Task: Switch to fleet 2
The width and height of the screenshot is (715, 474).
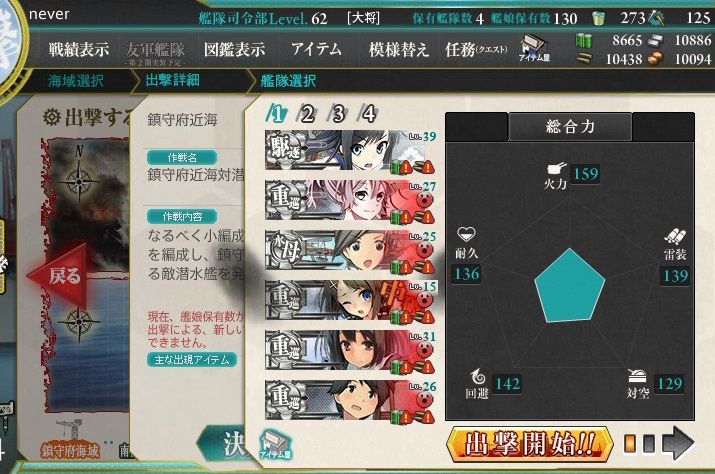Action: pyautogui.click(x=307, y=114)
